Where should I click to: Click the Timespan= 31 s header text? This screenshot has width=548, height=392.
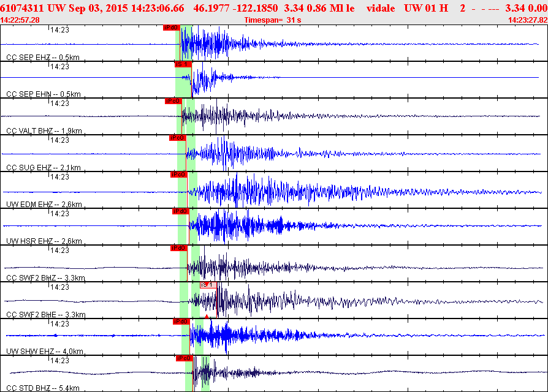[x=272, y=20]
